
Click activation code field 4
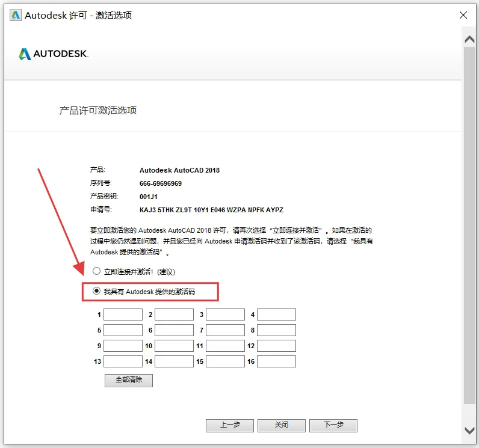276,315
